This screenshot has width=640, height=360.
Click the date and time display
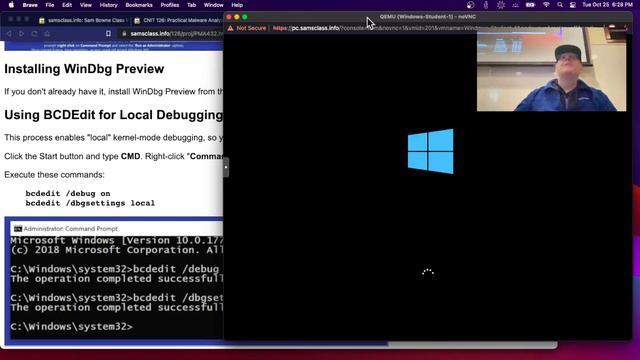tap(607, 5)
